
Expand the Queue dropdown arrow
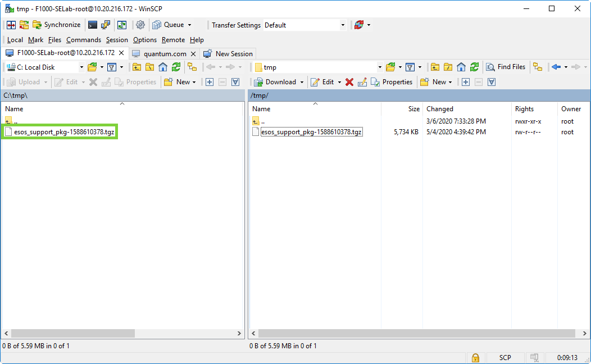pyautogui.click(x=189, y=25)
